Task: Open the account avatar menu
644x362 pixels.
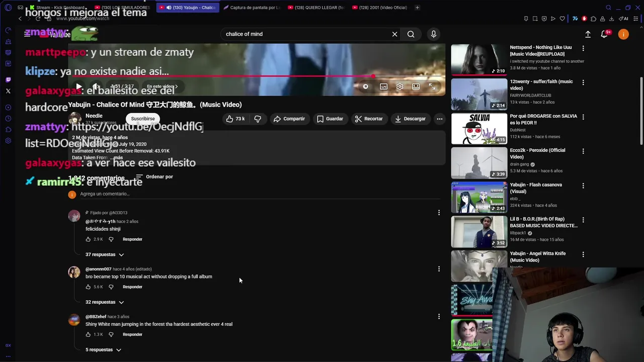Action: [x=623, y=34]
